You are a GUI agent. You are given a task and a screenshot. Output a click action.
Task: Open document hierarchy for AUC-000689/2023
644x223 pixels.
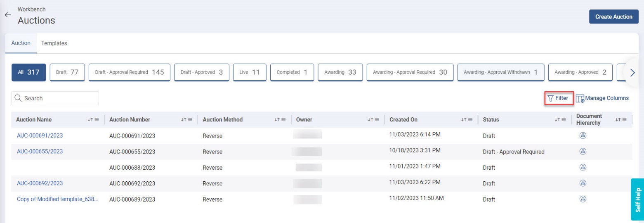tap(583, 199)
